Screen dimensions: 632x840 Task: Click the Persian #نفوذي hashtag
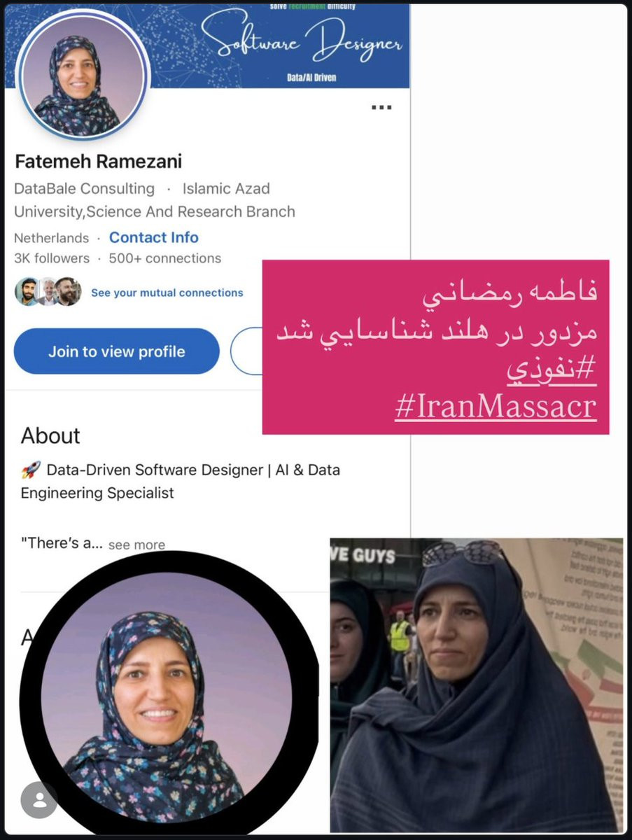tap(552, 371)
